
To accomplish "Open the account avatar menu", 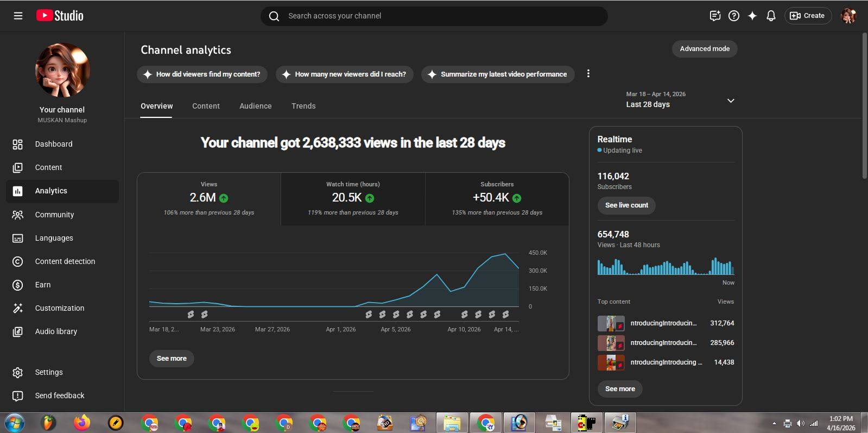I will [848, 16].
